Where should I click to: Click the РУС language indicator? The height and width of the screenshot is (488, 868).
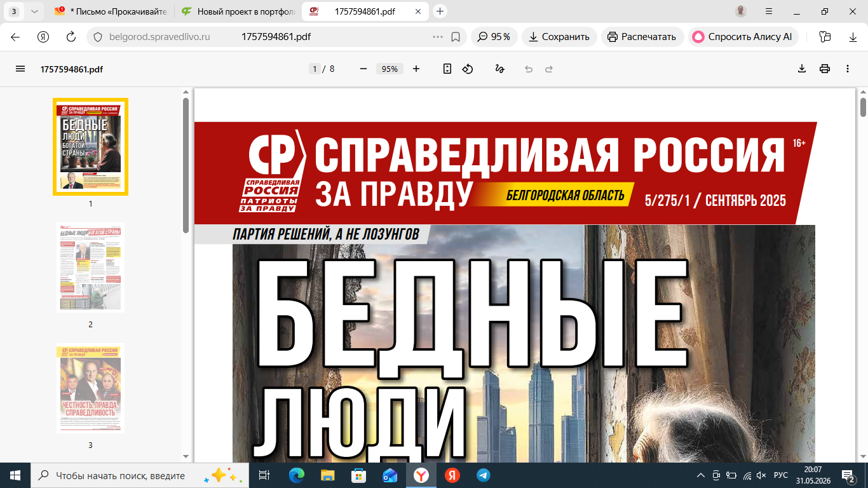[x=781, y=475]
